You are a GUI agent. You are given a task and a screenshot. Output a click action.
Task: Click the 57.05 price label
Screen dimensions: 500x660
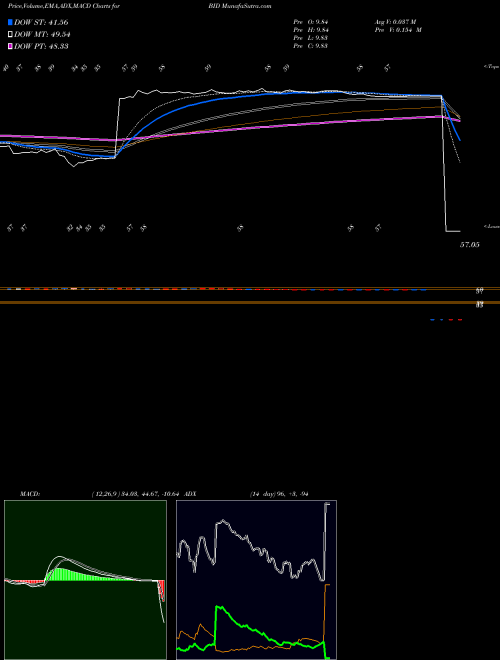coord(469,245)
